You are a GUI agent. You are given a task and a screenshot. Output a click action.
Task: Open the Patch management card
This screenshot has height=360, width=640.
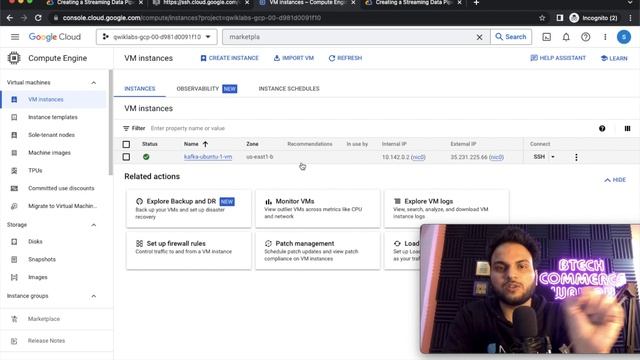coord(318,250)
